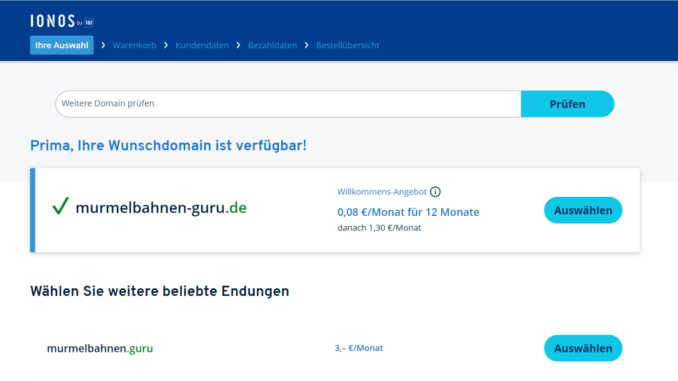Go to the Warenkorb step
This screenshot has height=381, width=678.
tap(134, 45)
